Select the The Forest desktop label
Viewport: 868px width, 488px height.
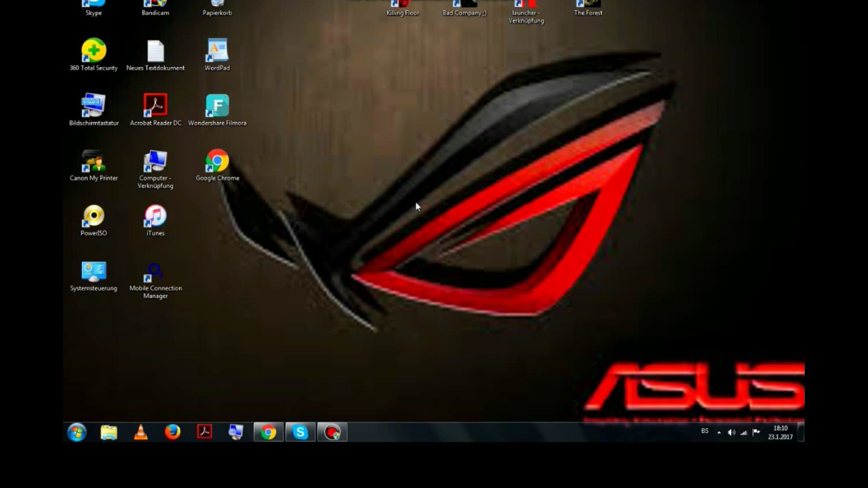click(588, 13)
